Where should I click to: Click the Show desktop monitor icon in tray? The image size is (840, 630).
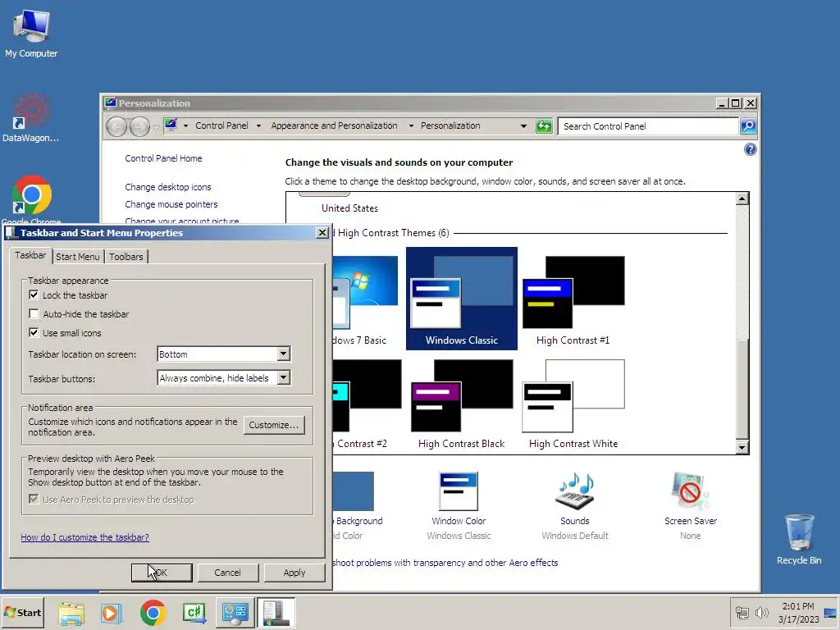(830, 613)
